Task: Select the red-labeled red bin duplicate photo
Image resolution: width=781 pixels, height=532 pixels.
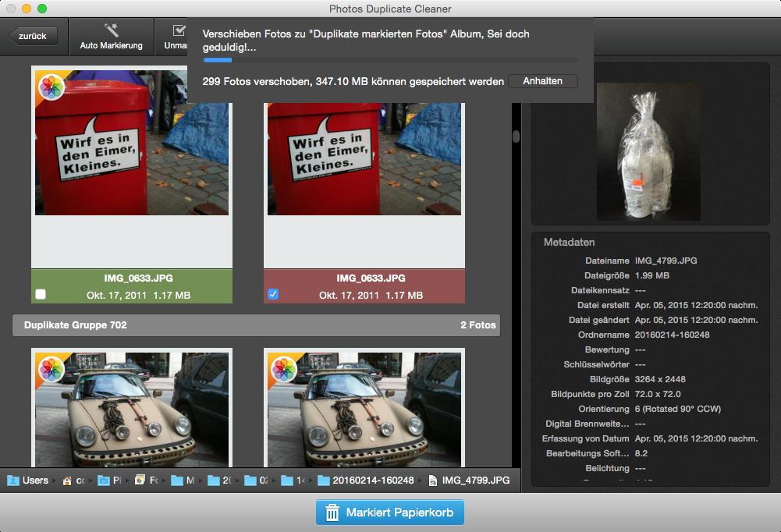Action: click(364, 158)
